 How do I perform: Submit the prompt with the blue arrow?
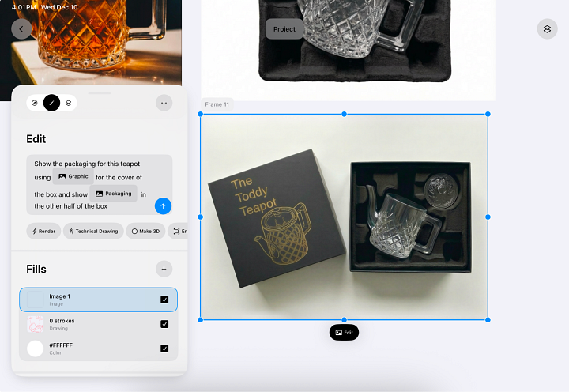pyautogui.click(x=163, y=206)
